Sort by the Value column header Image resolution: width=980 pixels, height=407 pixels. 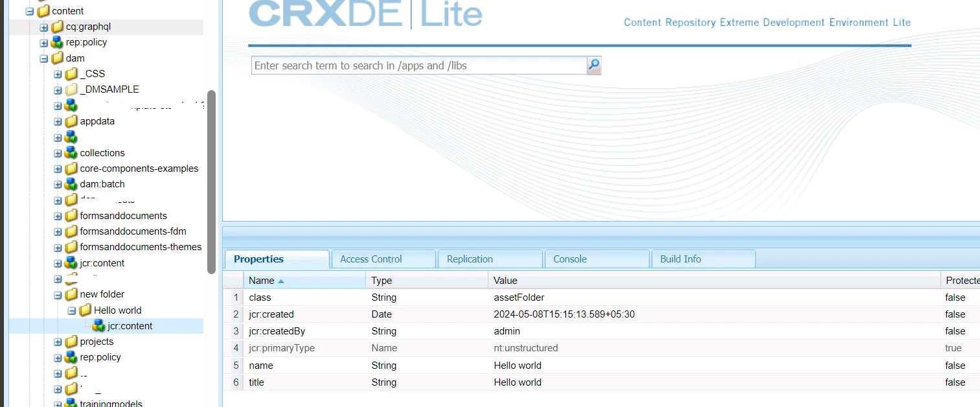click(x=714, y=281)
